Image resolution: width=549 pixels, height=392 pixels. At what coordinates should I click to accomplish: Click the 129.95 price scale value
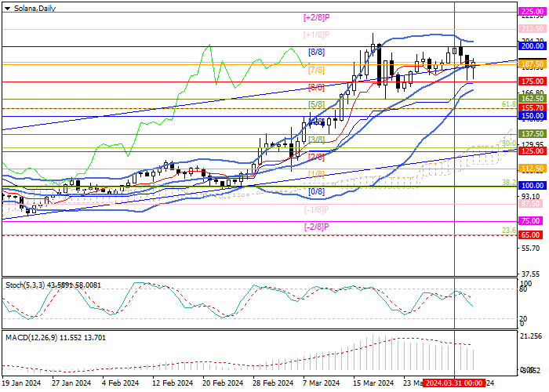532,143
